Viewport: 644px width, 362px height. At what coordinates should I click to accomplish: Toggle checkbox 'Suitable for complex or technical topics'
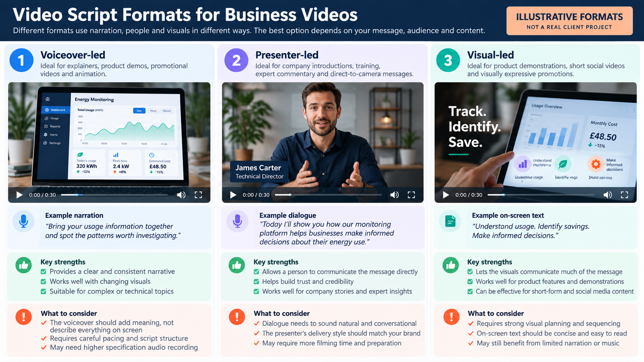click(44, 292)
